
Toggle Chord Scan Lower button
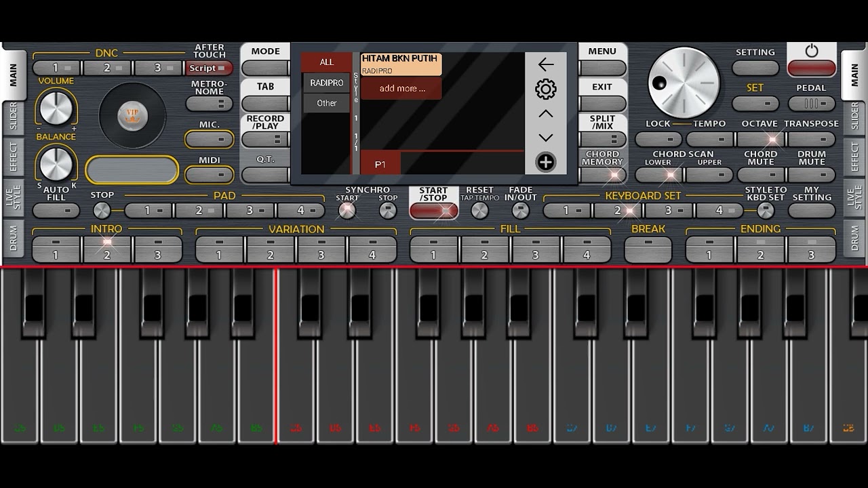[658, 175]
